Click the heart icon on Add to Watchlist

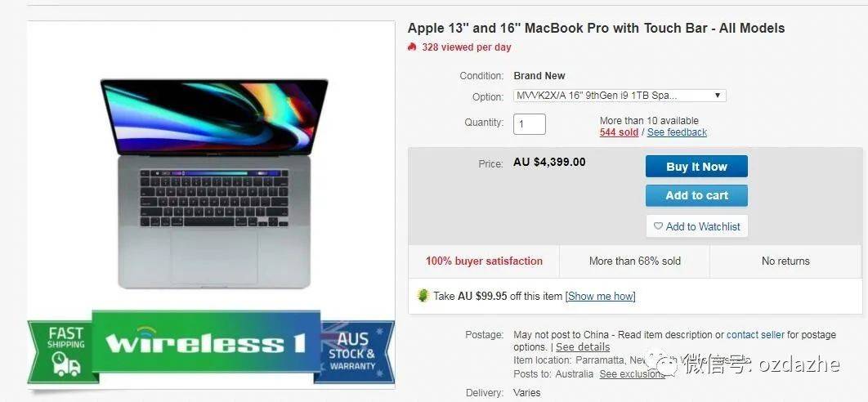658,226
